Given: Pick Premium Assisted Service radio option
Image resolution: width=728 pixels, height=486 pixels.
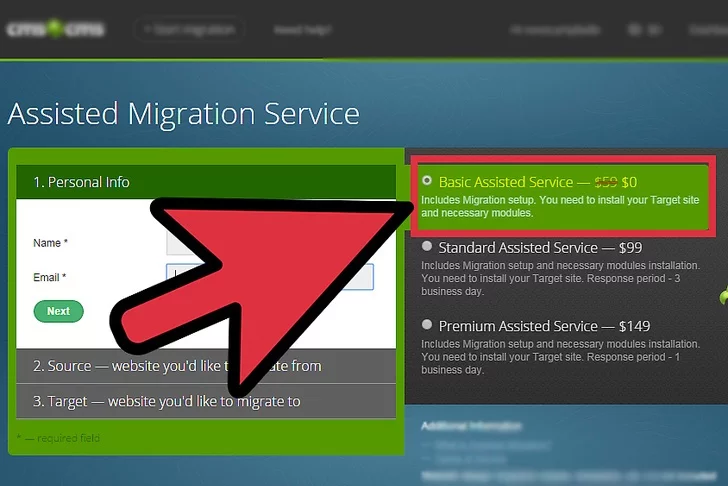Looking at the screenshot, I should pyautogui.click(x=428, y=325).
